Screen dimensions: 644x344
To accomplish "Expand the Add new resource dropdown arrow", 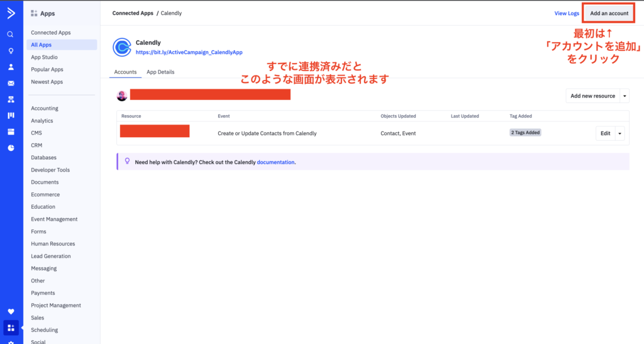I will tap(625, 96).
